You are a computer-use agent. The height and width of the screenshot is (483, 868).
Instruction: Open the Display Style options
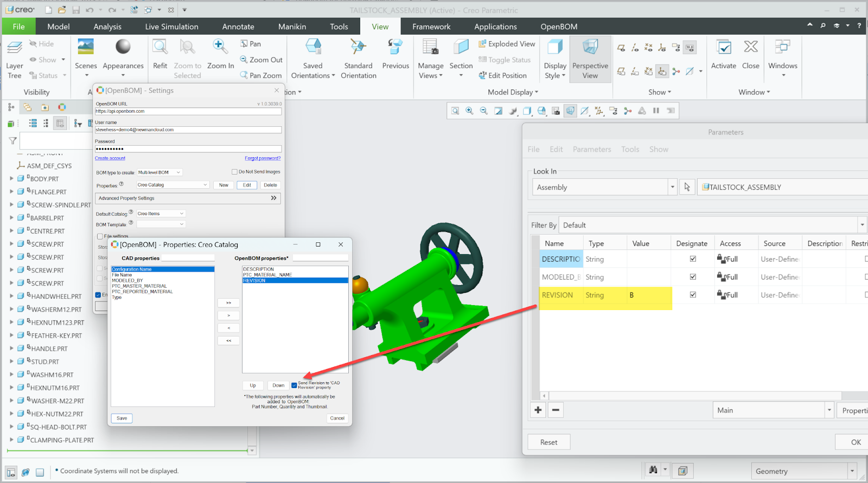click(x=555, y=59)
